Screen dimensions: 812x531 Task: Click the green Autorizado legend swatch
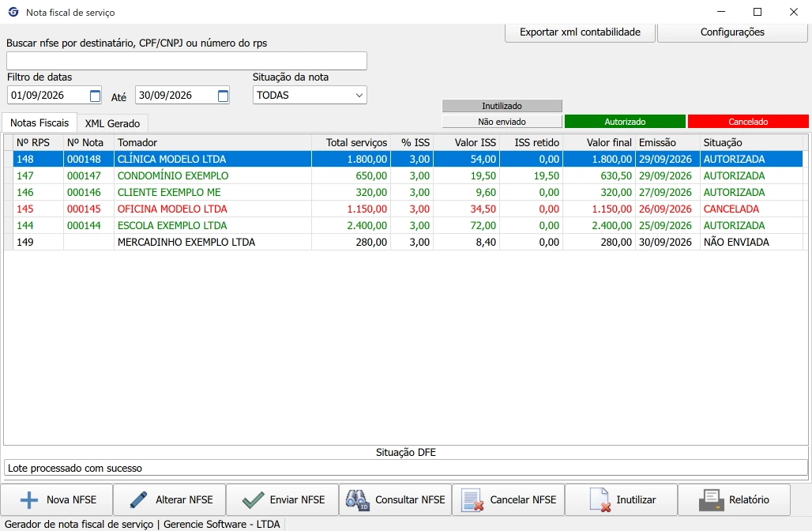[x=625, y=122]
